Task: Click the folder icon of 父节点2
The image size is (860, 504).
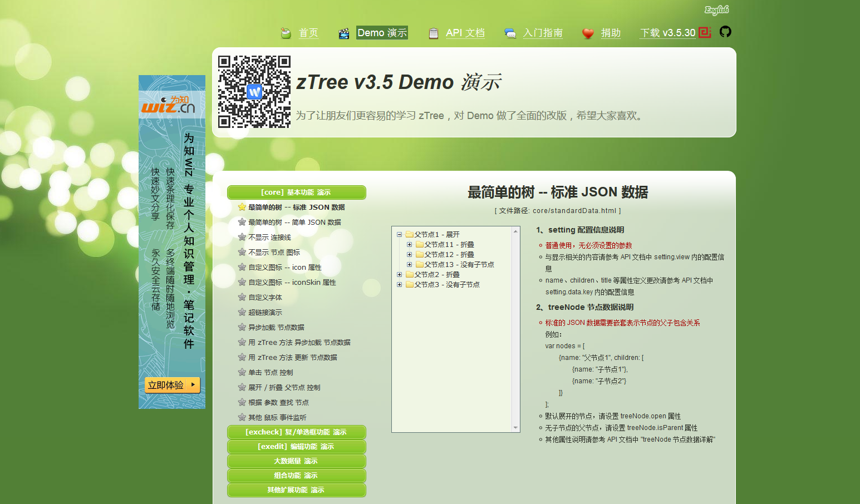Action: 410,275
